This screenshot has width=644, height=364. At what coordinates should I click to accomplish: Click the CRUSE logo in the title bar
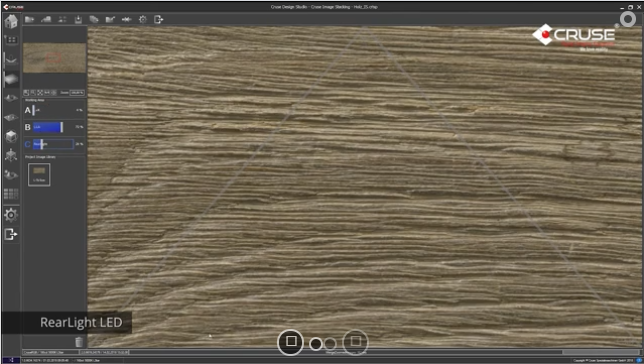coord(14,7)
